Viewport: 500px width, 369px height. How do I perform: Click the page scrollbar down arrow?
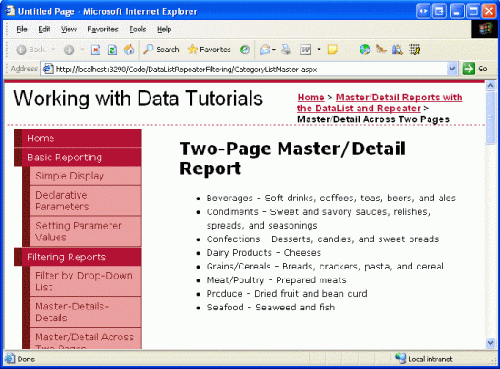[490, 343]
